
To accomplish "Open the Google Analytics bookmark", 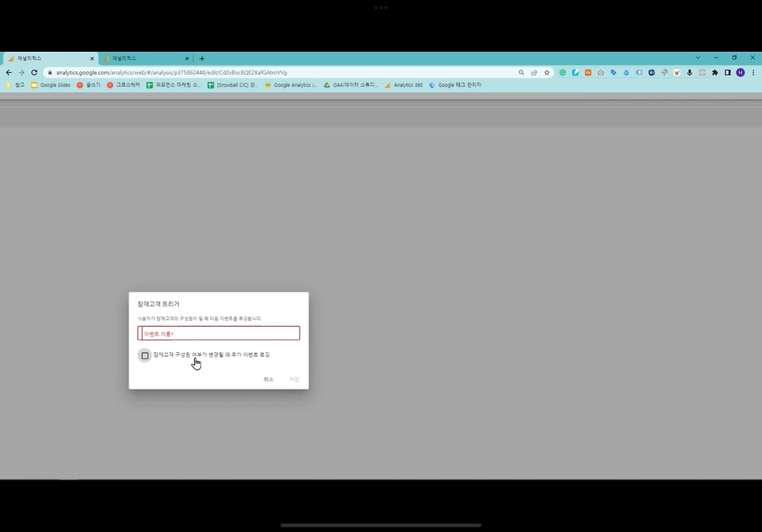I will (291, 85).
